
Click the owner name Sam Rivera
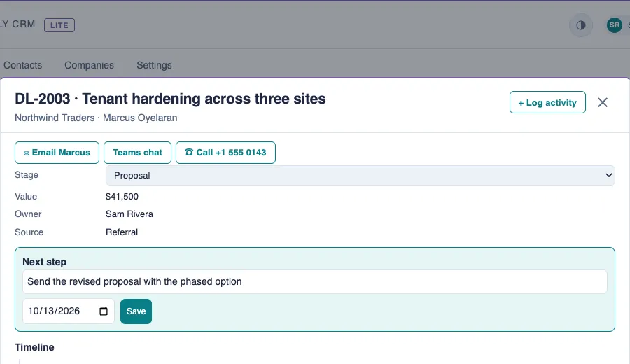pos(129,214)
